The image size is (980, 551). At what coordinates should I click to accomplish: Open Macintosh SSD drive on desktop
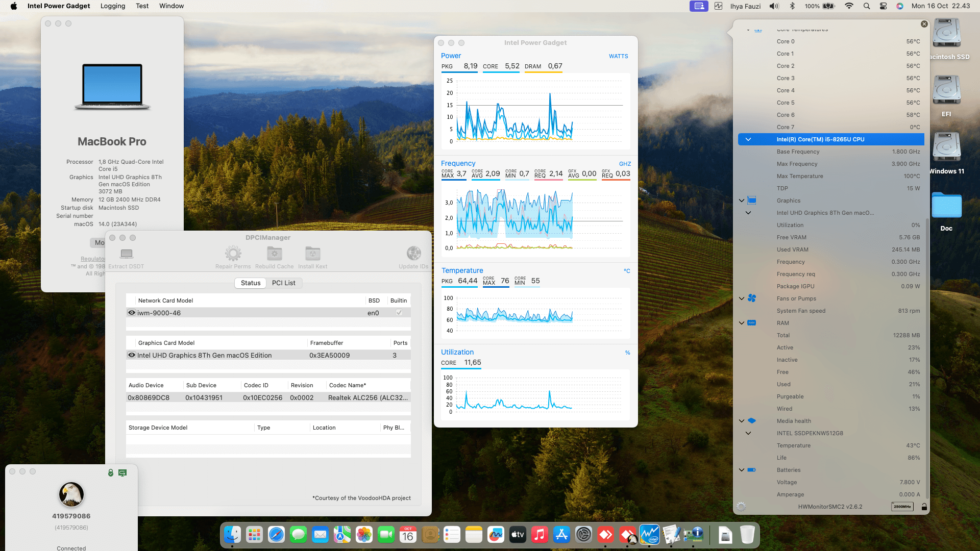[947, 34]
